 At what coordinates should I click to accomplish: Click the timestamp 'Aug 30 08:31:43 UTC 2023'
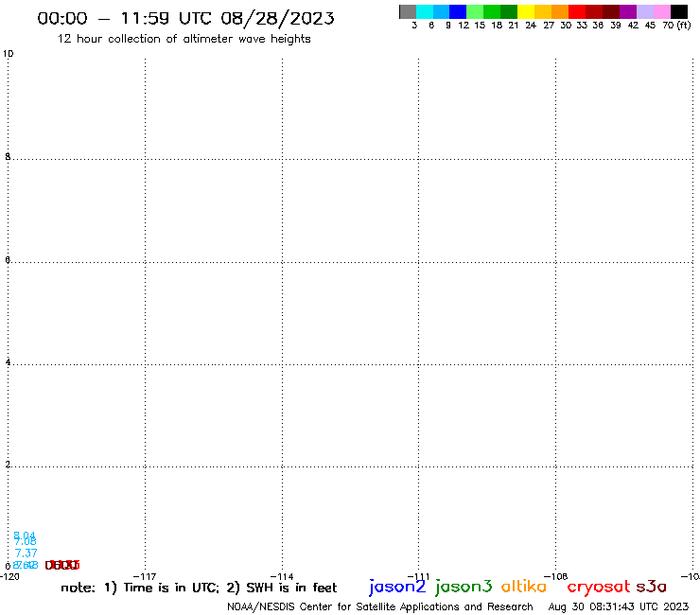(619, 606)
